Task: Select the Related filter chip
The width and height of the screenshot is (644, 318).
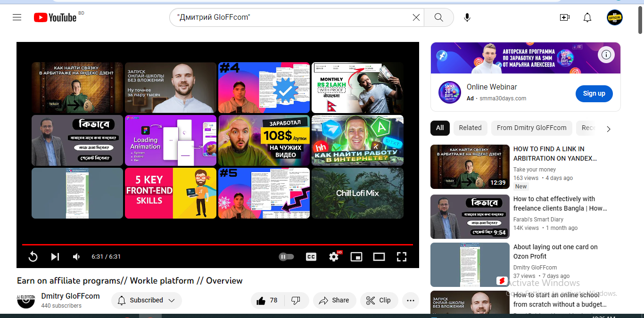Action: click(470, 128)
